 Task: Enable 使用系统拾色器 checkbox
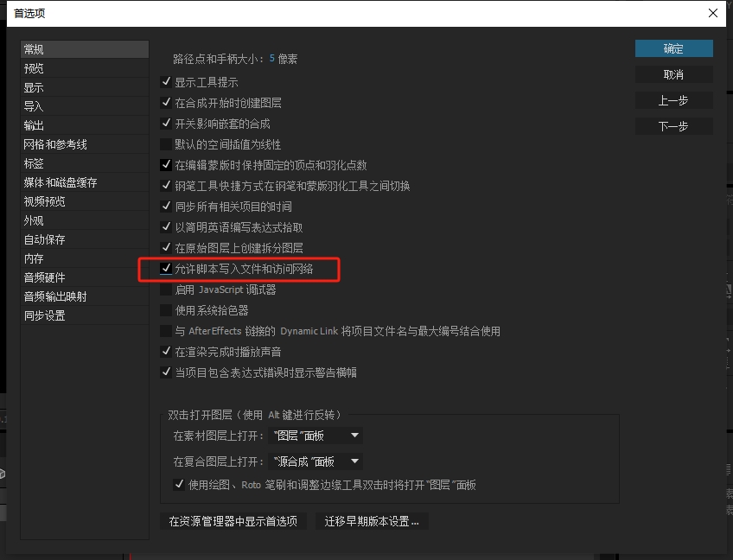click(166, 310)
